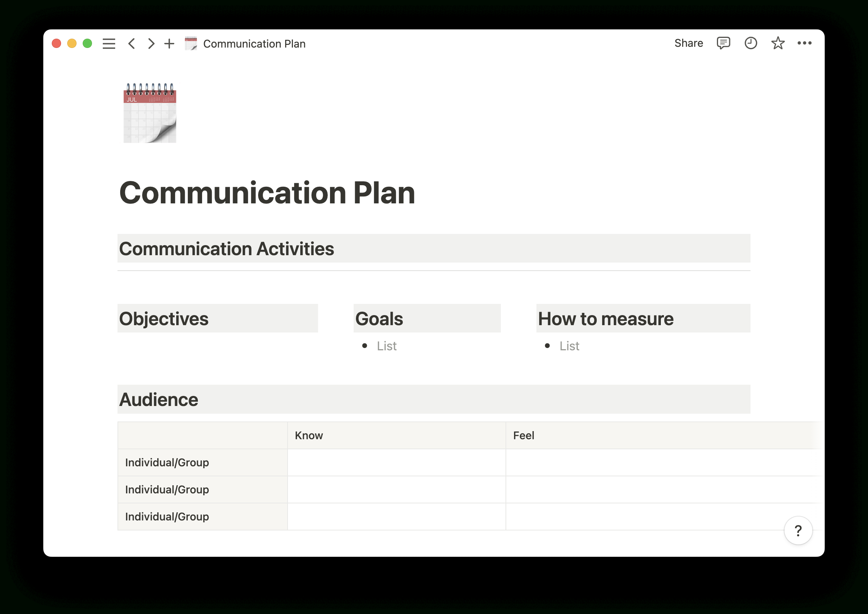Viewport: 868px width, 614px height.
Task: Click the Communication Activities header
Action: pyautogui.click(x=226, y=249)
